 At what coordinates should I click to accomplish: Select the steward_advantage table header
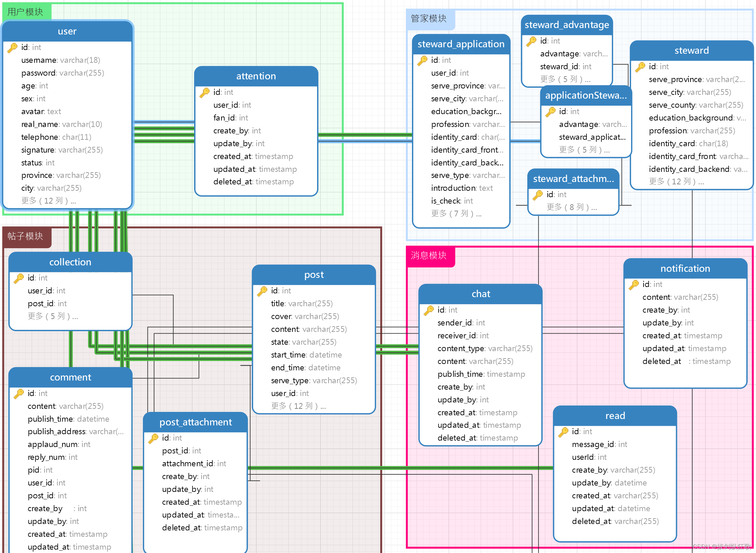point(567,25)
